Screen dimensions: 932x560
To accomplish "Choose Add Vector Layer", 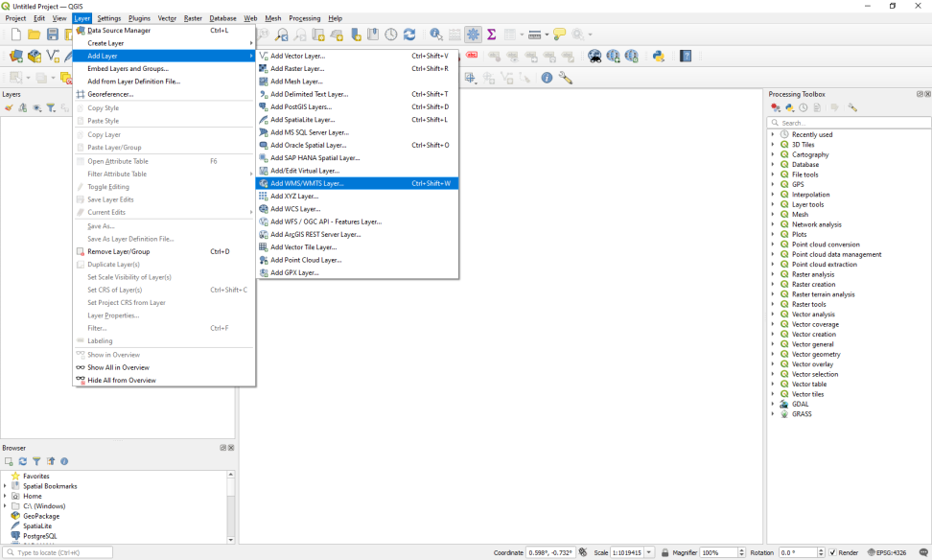I will 358,56.
